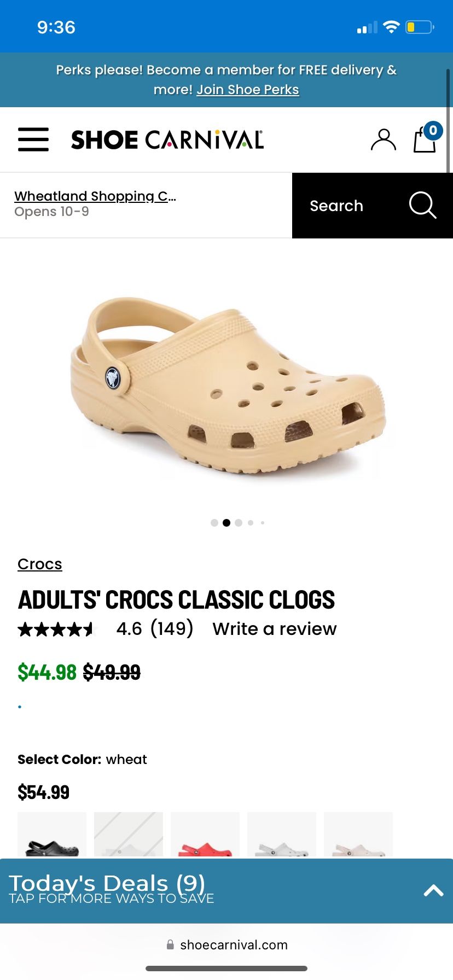Viewport: 453px width, 980px height.
Task: Open Today's Deals (9) banner
Action: pos(226,891)
